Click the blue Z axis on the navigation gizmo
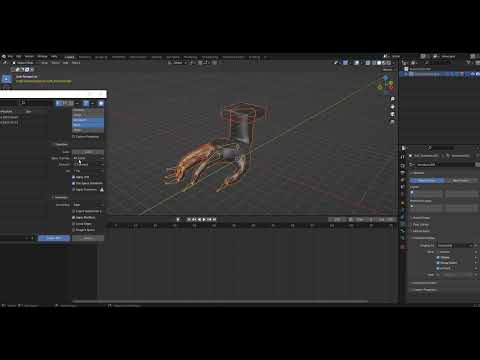 (x=386, y=78)
